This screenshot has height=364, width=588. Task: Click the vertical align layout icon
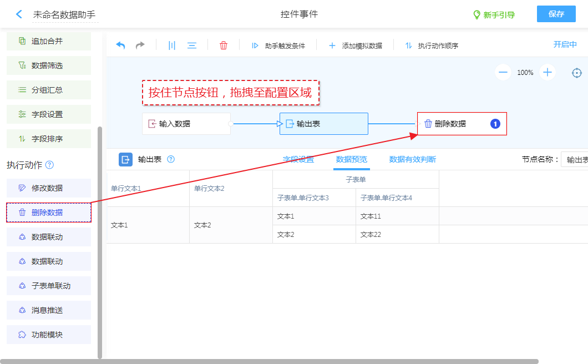[172, 46]
